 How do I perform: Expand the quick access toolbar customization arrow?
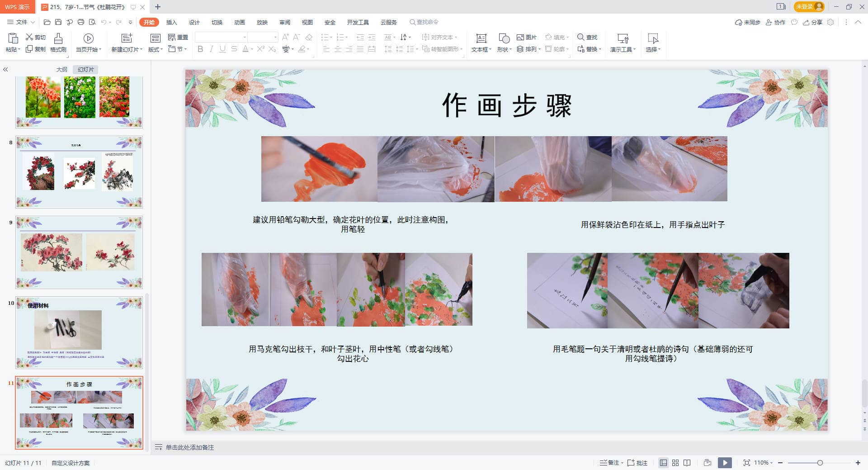(130, 22)
